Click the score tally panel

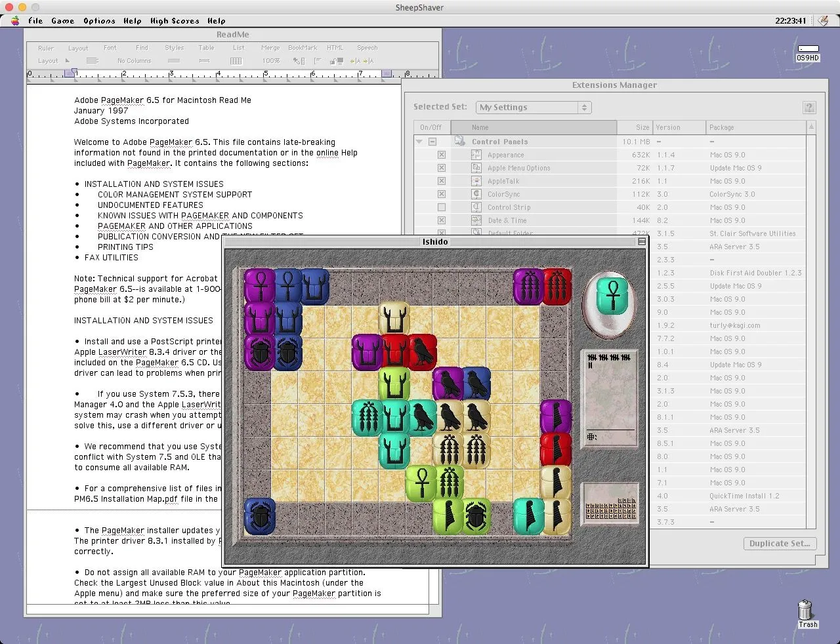pyautogui.click(x=610, y=399)
